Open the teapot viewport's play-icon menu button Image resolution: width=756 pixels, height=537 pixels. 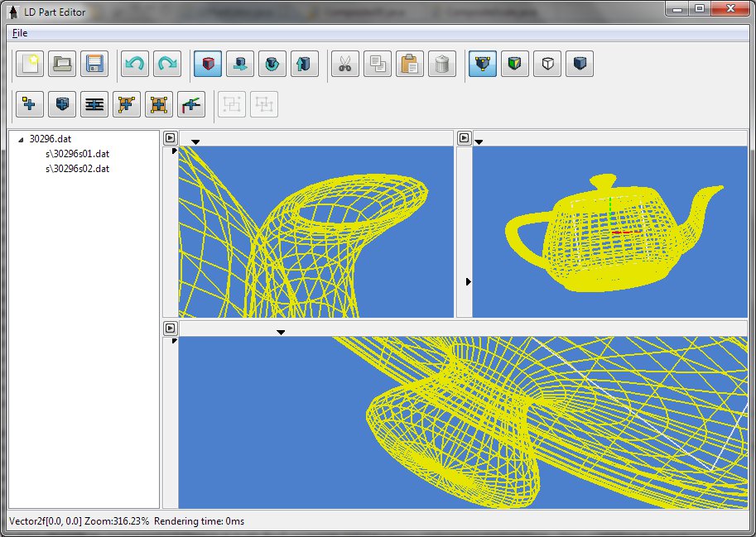point(465,138)
